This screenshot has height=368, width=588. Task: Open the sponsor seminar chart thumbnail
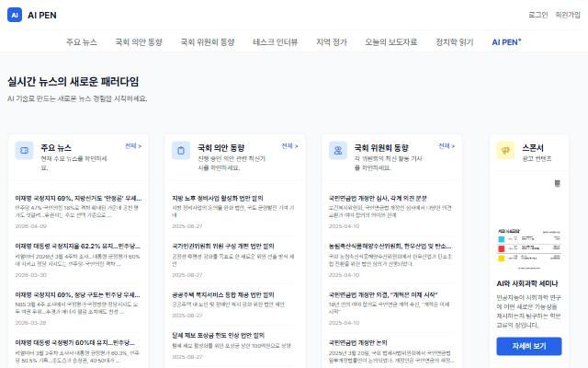[529, 248]
